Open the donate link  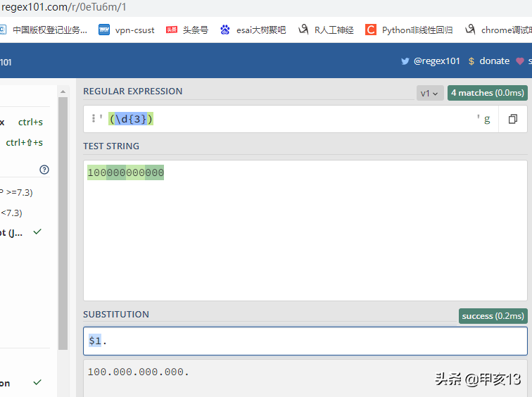point(494,61)
